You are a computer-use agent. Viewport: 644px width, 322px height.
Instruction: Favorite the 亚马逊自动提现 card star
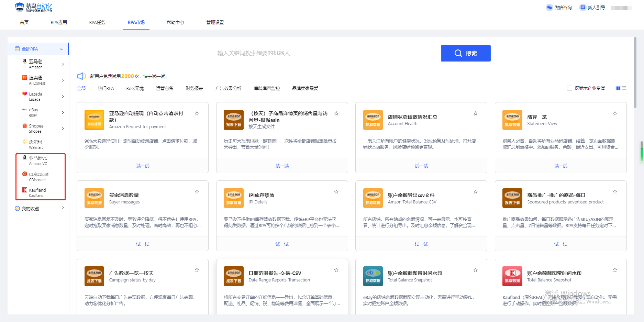pos(197,113)
